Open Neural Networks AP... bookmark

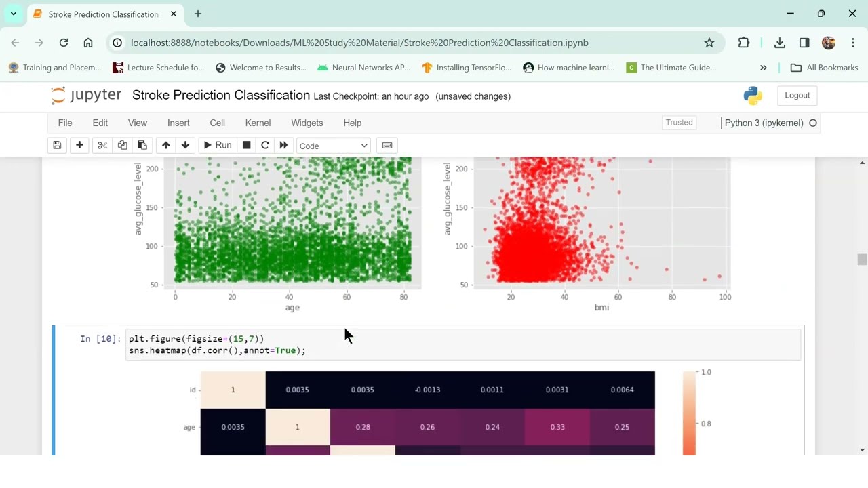(x=364, y=68)
